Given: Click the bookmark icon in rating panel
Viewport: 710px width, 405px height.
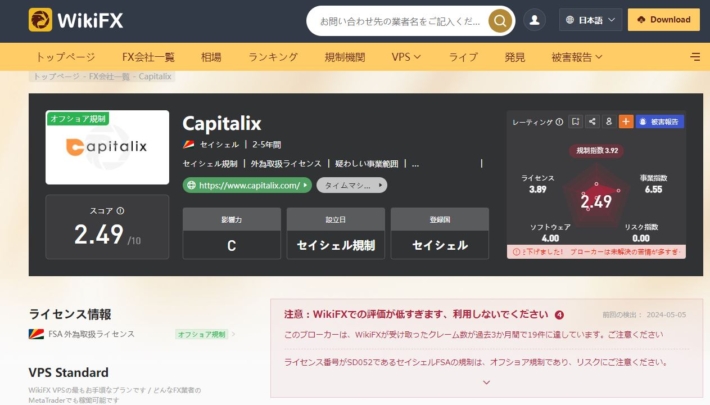Looking at the screenshot, I should 576,121.
